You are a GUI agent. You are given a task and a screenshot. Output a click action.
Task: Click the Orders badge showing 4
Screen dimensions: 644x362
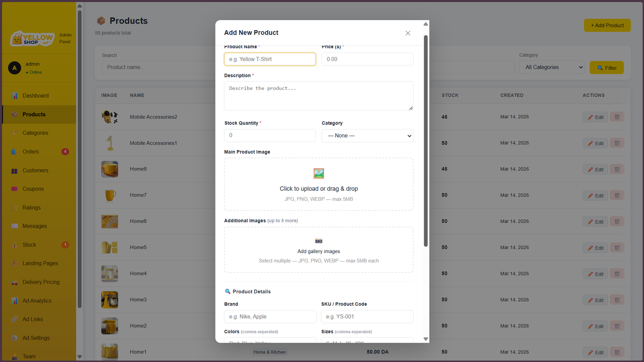(x=65, y=152)
